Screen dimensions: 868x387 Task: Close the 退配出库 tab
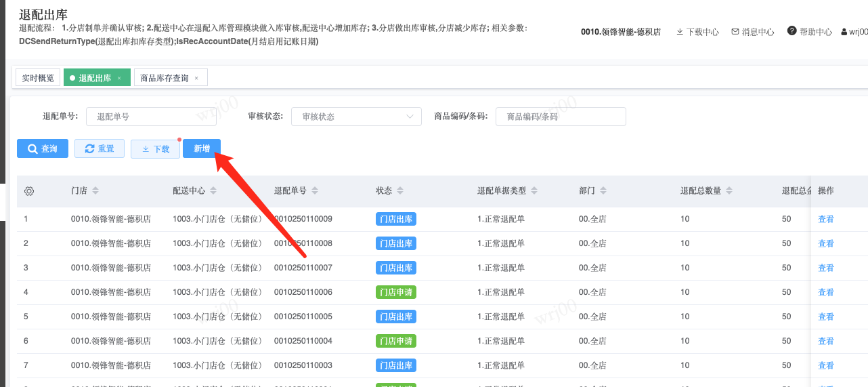pyautogui.click(x=119, y=79)
